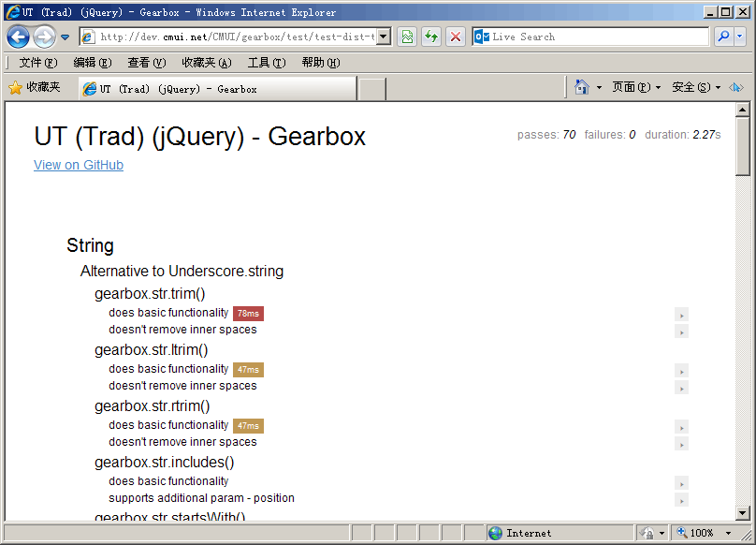Image resolution: width=756 pixels, height=545 pixels.
Task: Toggle the Compatibility View icon
Action: [407, 37]
